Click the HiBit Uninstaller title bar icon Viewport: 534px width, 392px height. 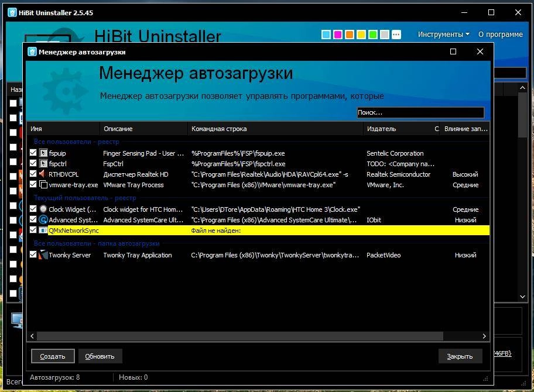[x=12, y=13]
